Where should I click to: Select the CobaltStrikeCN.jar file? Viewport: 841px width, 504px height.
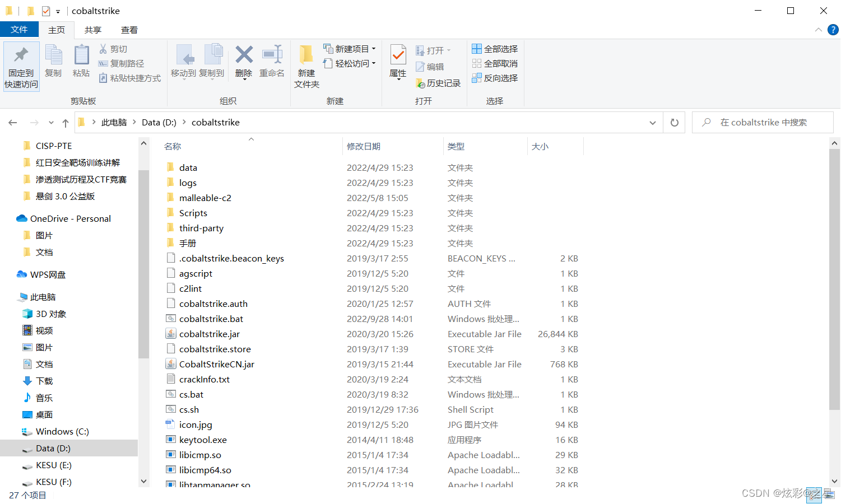(216, 364)
